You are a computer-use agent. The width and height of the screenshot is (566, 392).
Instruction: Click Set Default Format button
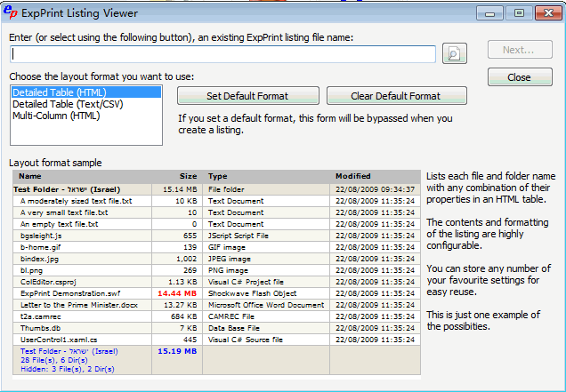[x=247, y=96]
